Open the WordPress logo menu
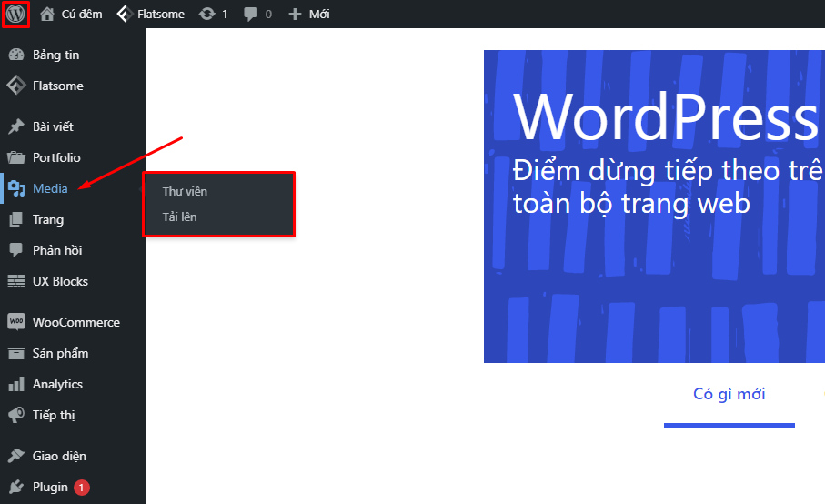Screen dimensions: 825x504 (x=15, y=14)
